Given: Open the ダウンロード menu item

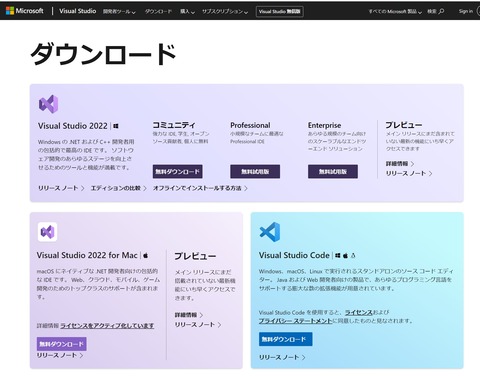Looking at the screenshot, I should coord(158,11).
